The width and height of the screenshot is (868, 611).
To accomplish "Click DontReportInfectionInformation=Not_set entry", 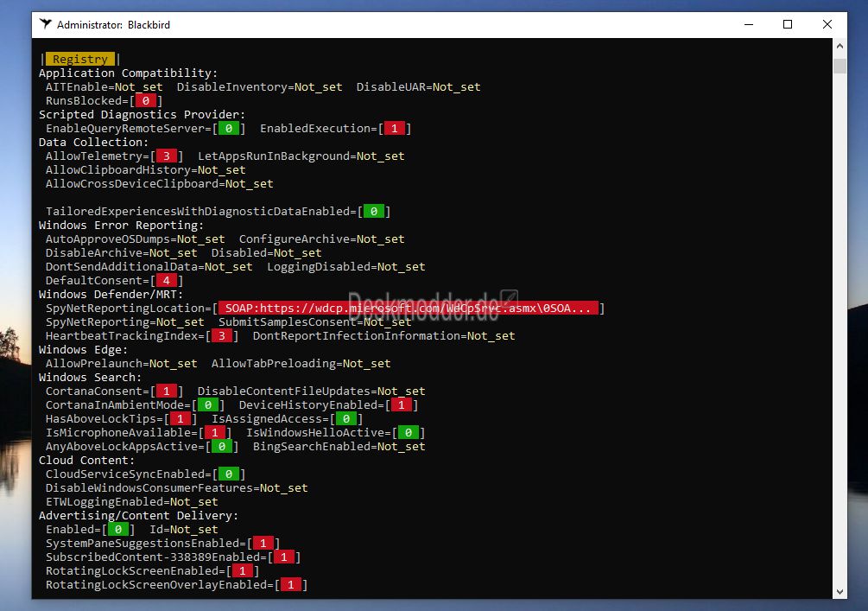I will (x=384, y=336).
